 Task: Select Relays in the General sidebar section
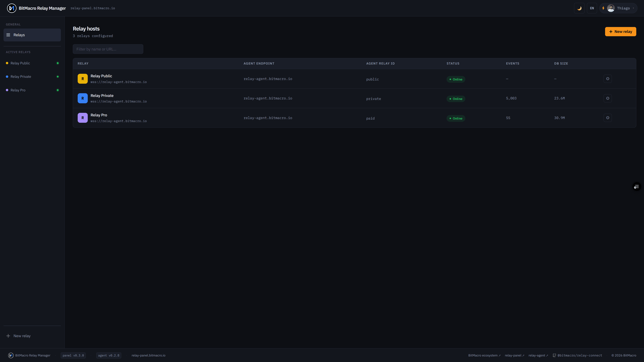click(x=19, y=35)
